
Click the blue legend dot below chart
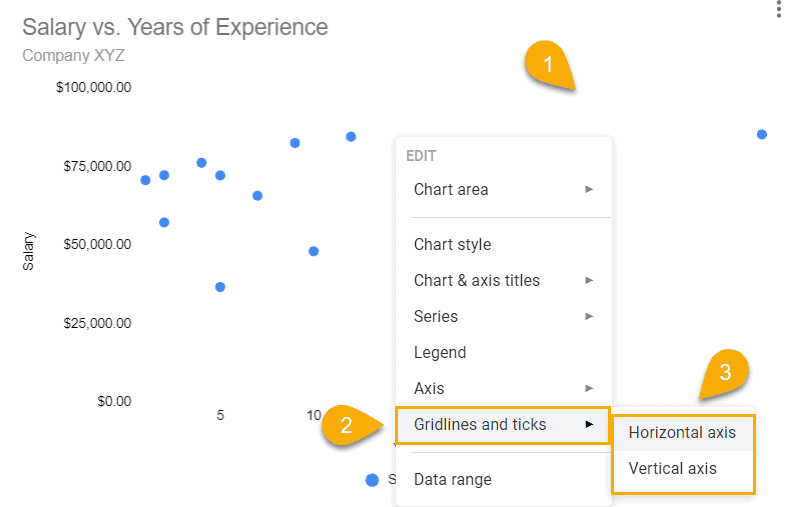(x=372, y=480)
